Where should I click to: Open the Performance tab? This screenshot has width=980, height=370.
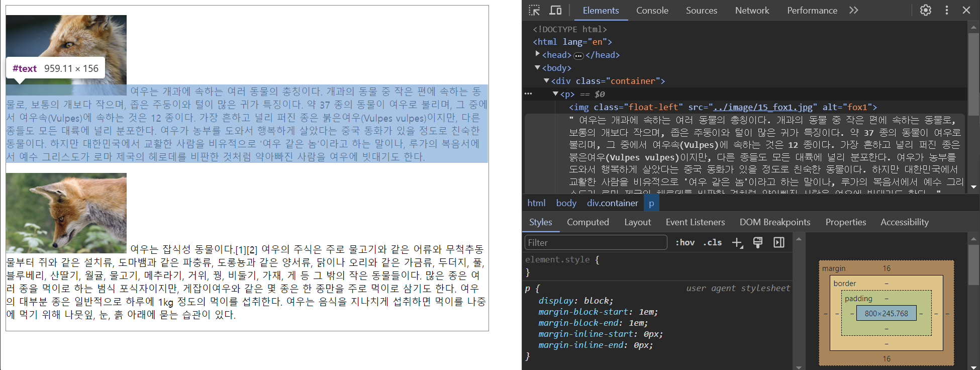point(812,10)
